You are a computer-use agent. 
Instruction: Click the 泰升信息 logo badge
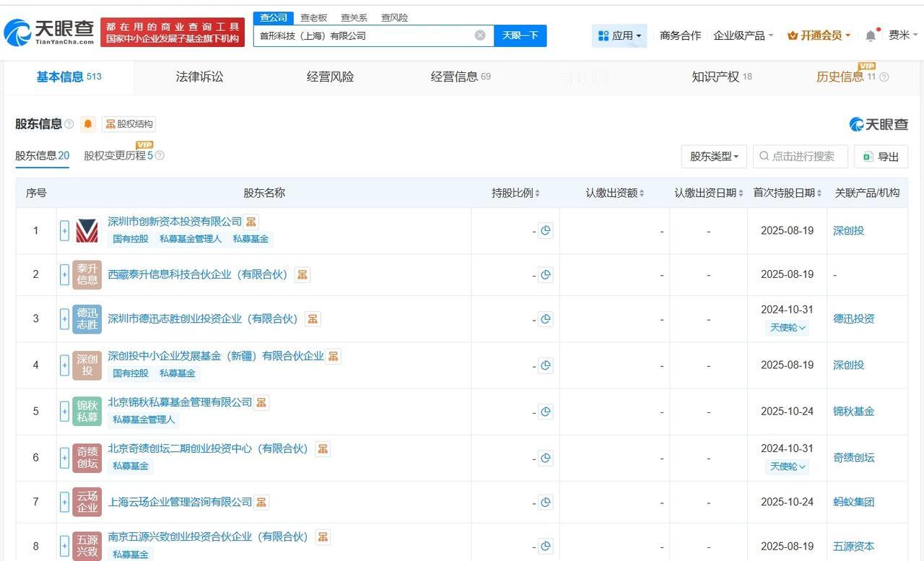click(87, 275)
